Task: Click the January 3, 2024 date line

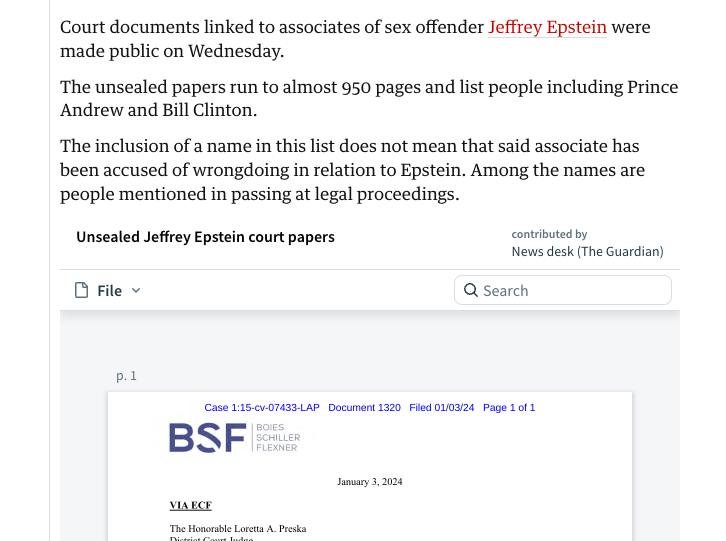Action: [369, 482]
